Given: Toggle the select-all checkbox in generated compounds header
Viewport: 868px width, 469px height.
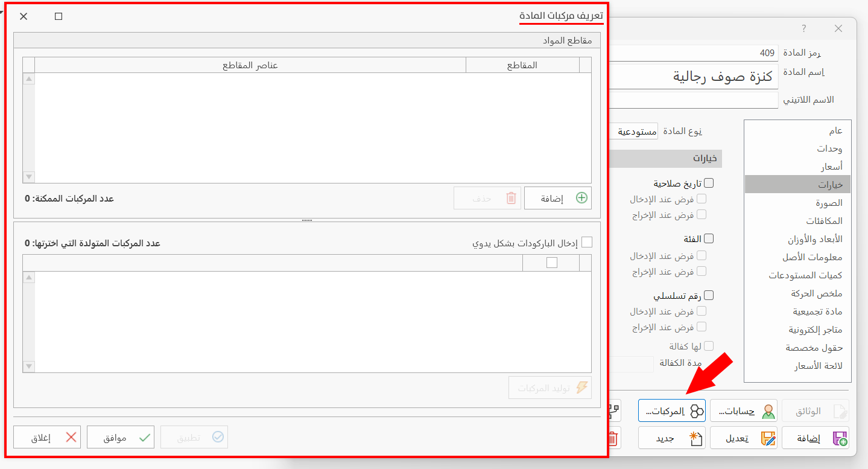Looking at the screenshot, I should click(551, 263).
